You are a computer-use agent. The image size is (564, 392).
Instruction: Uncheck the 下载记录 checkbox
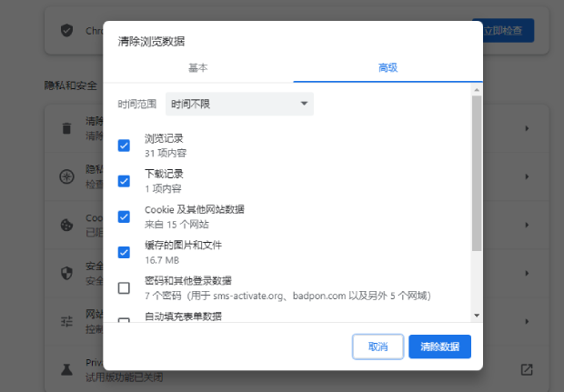[x=124, y=181]
